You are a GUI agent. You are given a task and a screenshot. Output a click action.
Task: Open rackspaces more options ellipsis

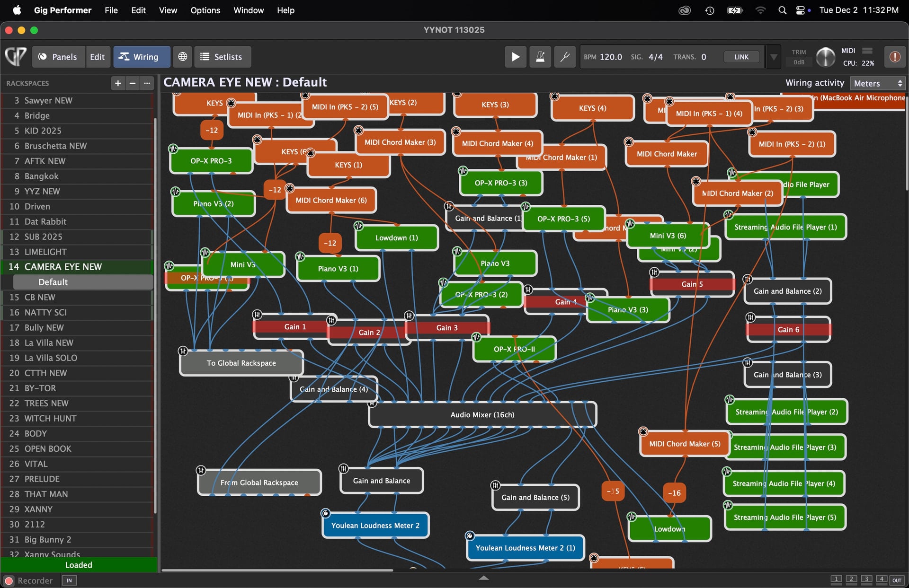point(147,83)
